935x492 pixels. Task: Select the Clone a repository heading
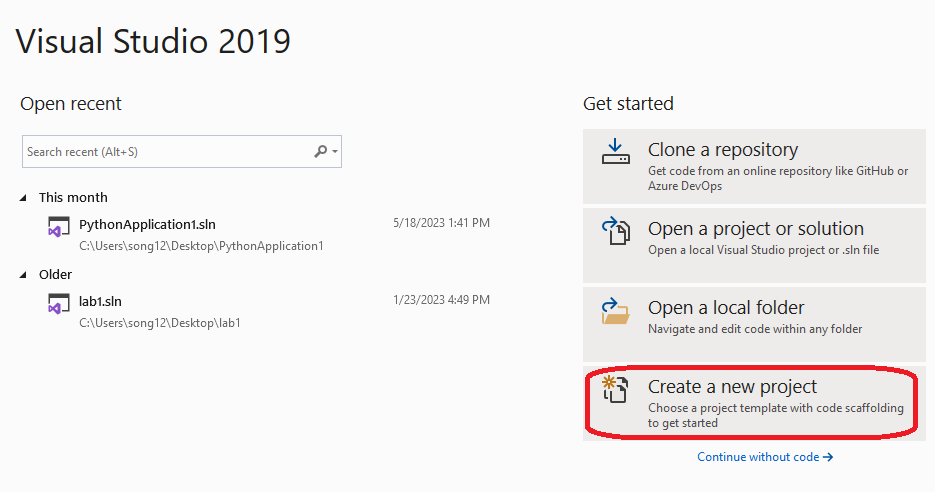(x=723, y=149)
